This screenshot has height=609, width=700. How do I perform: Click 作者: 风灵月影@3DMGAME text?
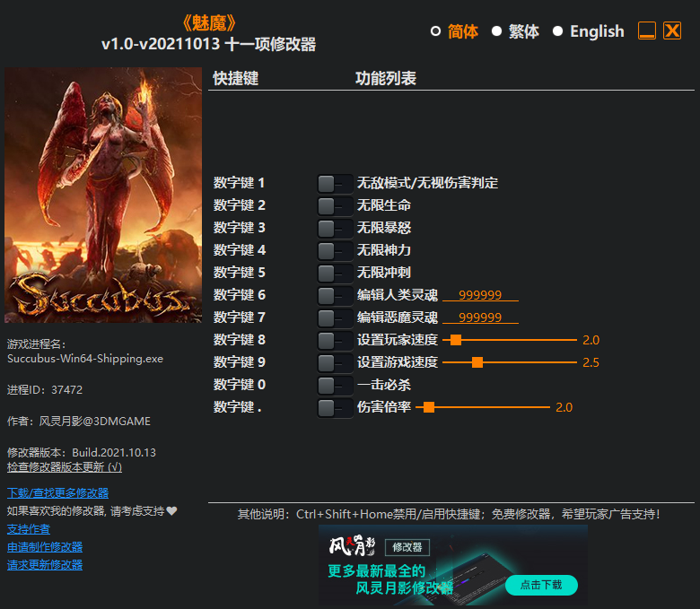point(79,422)
